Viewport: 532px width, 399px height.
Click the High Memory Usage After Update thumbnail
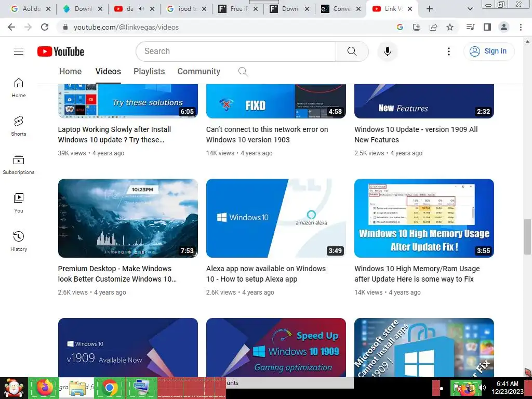click(424, 218)
